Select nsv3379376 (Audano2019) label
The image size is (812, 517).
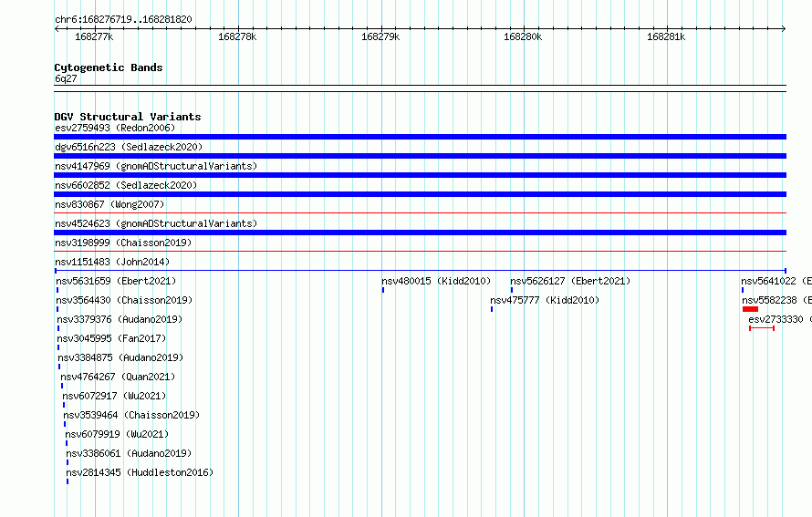click(x=120, y=319)
